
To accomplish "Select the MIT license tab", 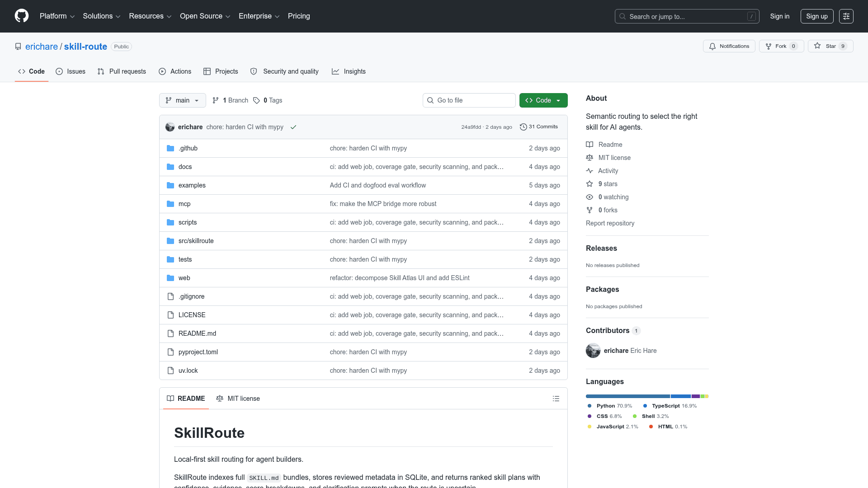I will [238, 399].
